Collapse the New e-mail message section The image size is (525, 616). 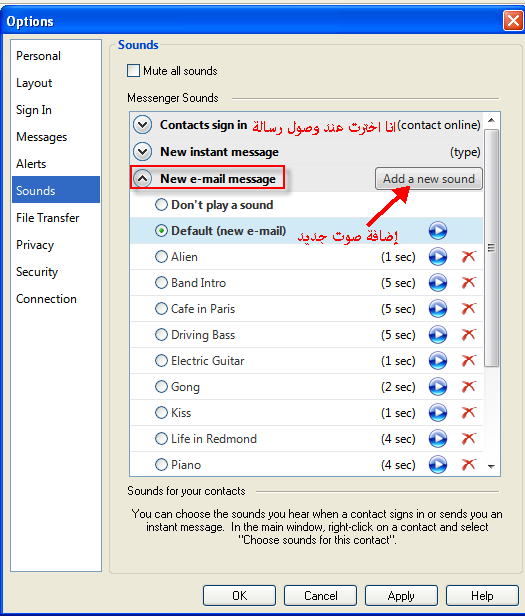pyautogui.click(x=142, y=179)
